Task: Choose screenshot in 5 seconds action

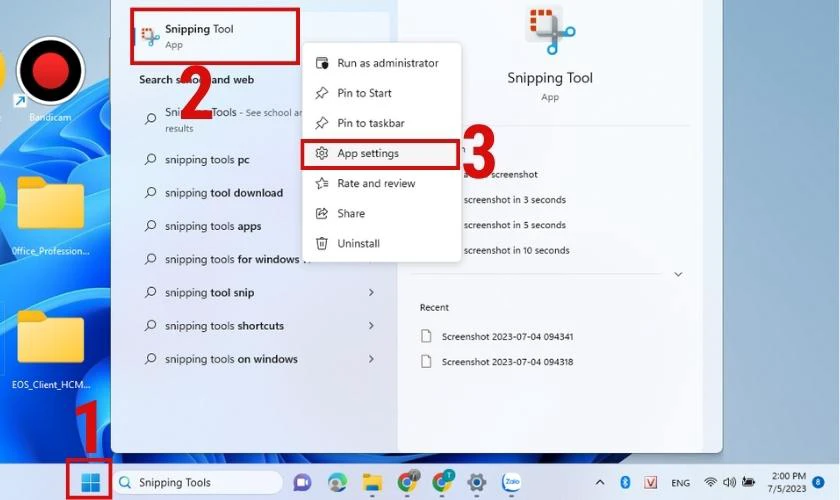Action: pos(514,225)
